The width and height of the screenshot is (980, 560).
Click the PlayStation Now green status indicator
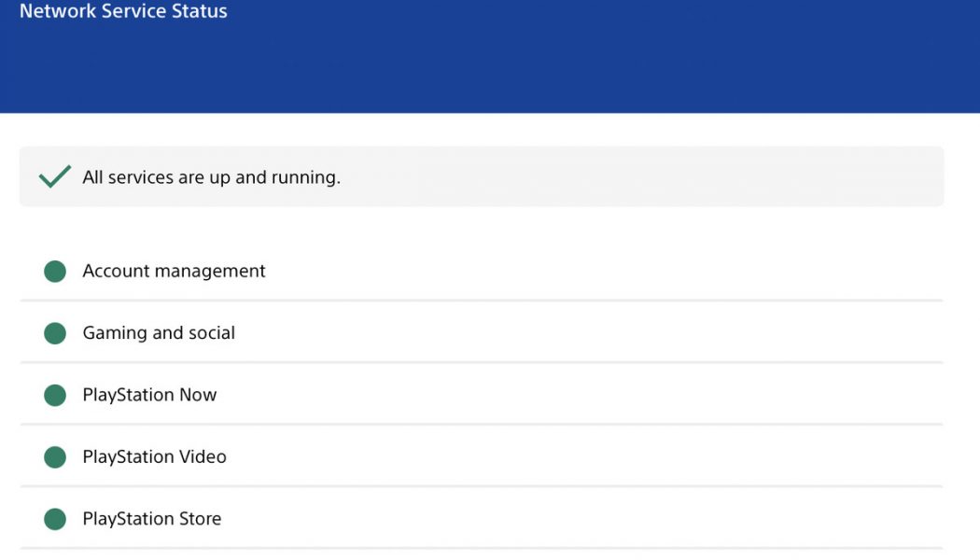click(55, 395)
